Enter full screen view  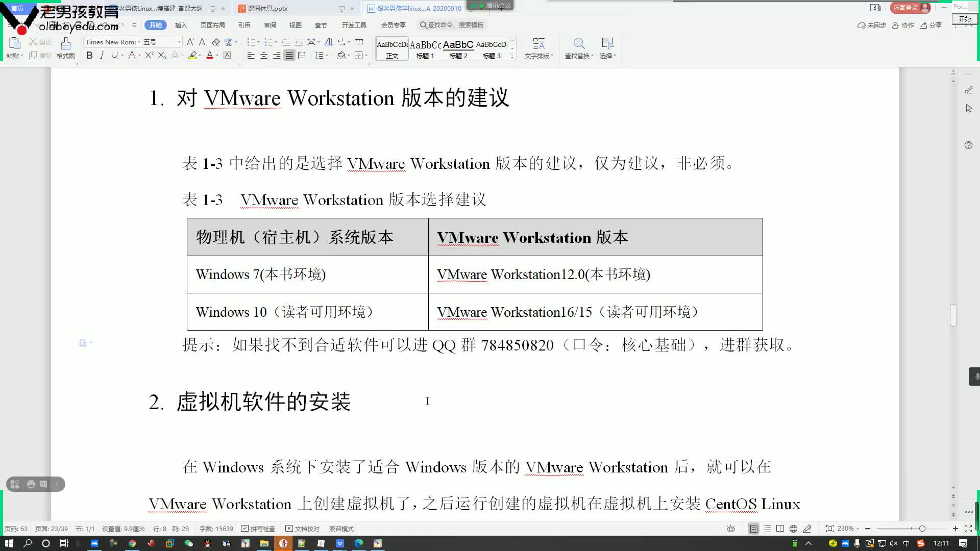coord(968,529)
